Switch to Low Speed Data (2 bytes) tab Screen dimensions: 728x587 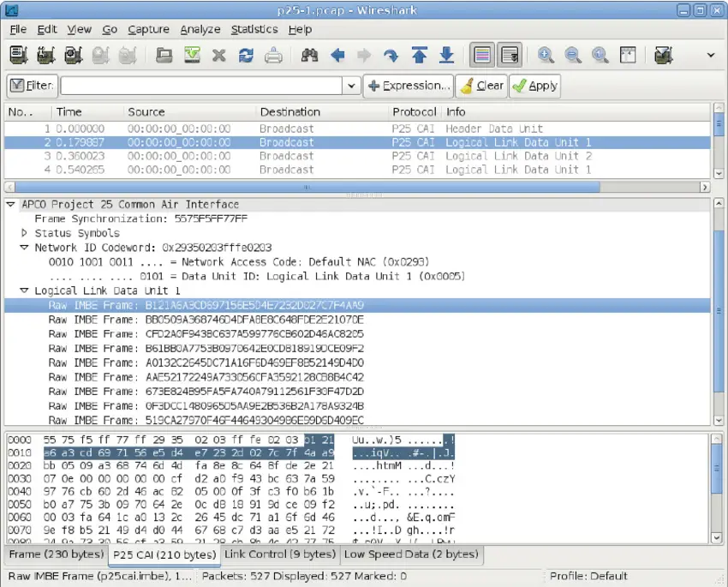(411, 554)
